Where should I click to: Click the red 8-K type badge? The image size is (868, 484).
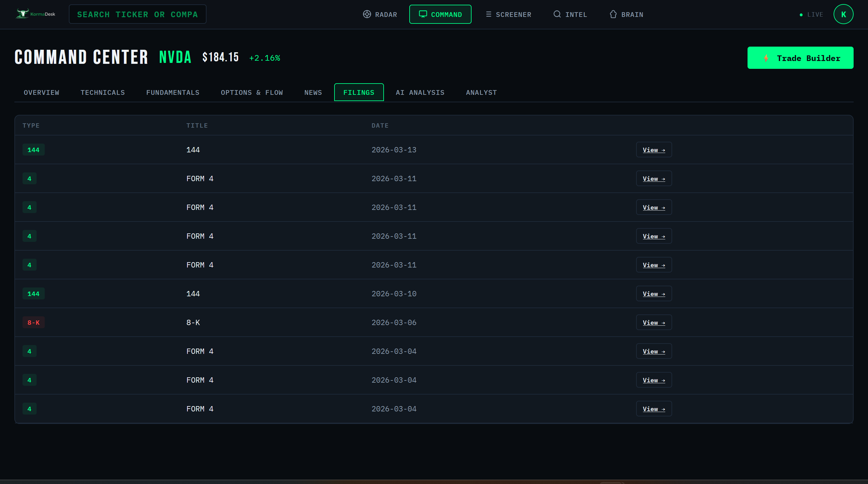pos(33,322)
